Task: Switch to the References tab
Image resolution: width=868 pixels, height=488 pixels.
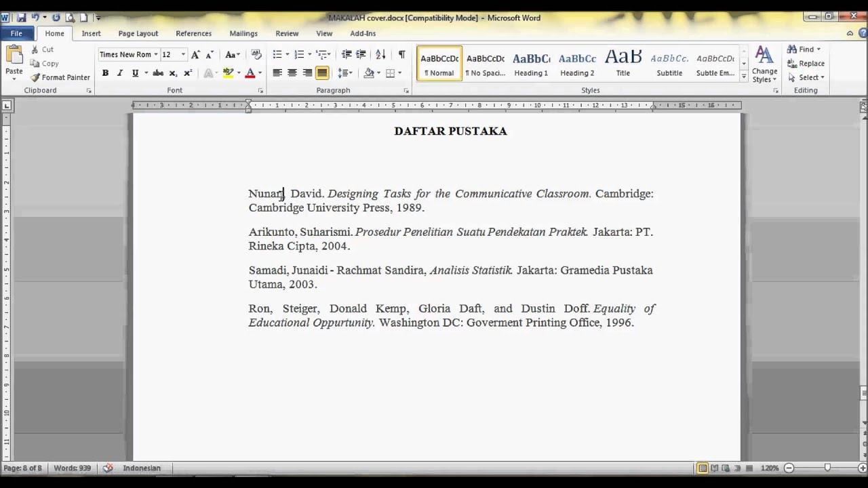Action: (193, 33)
